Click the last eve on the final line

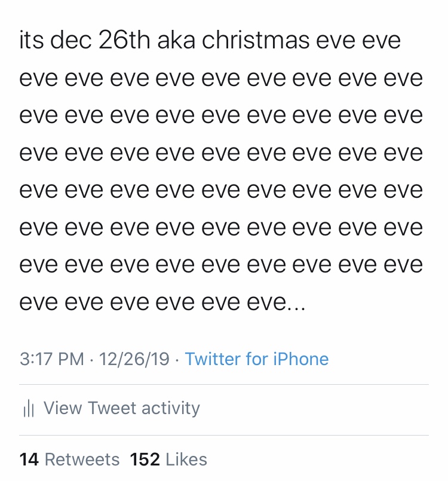click(x=266, y=304)
